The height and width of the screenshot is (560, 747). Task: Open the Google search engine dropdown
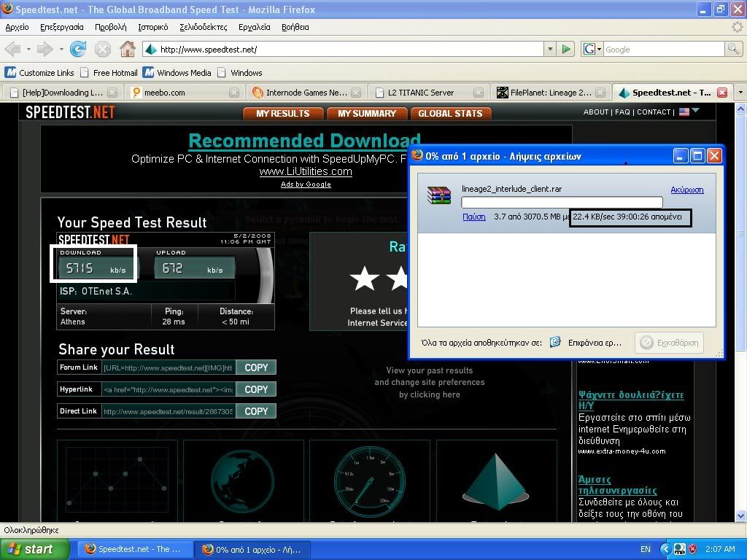tap(592, 50)
